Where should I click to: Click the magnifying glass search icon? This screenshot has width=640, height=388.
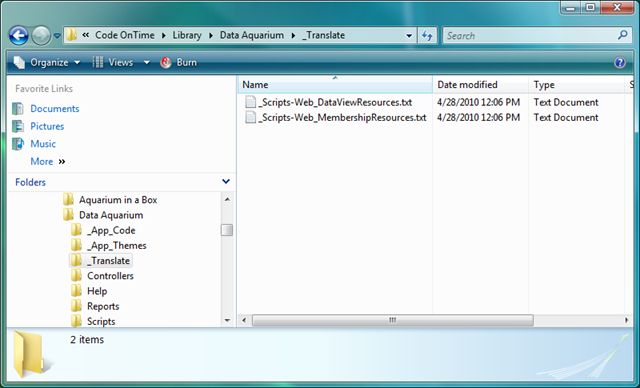(622, 35)
